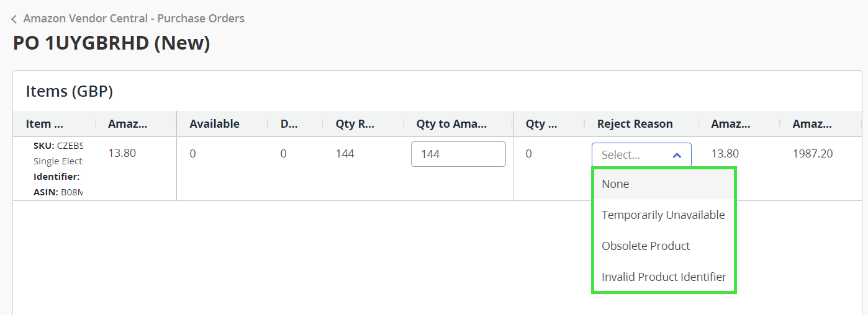Image resolution: width=868 pixels, height=315 pixels.
Task: Click the Item column header
Action: tap(45, 124)
